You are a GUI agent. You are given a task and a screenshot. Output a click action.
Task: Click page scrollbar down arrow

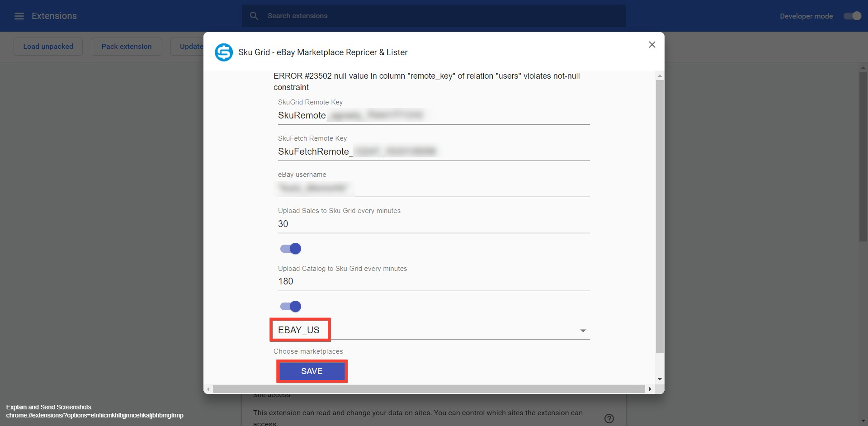pyautogui.click(x=863, y=421)
